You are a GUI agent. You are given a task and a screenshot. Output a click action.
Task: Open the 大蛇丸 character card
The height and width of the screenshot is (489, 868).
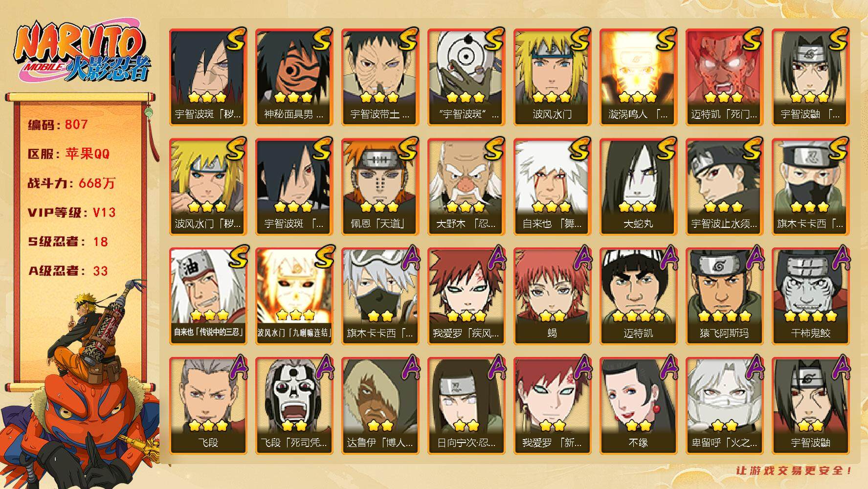pyautogui.click(x=639, y=187)
